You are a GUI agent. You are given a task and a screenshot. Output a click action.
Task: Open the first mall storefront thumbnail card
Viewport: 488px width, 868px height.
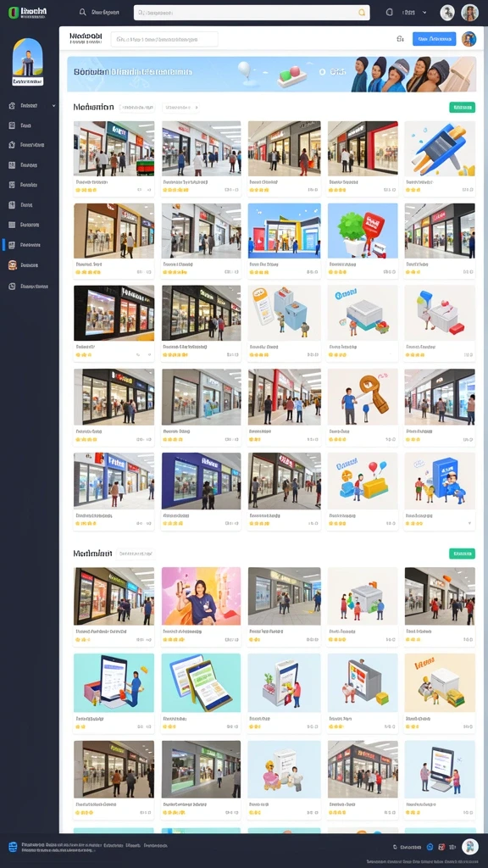pos(114,159)
